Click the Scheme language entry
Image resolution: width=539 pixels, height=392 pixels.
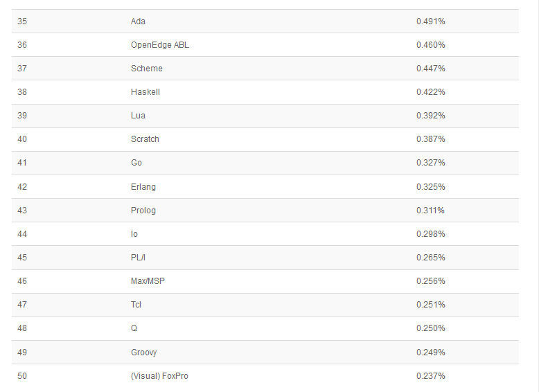[x=146, y=69]
